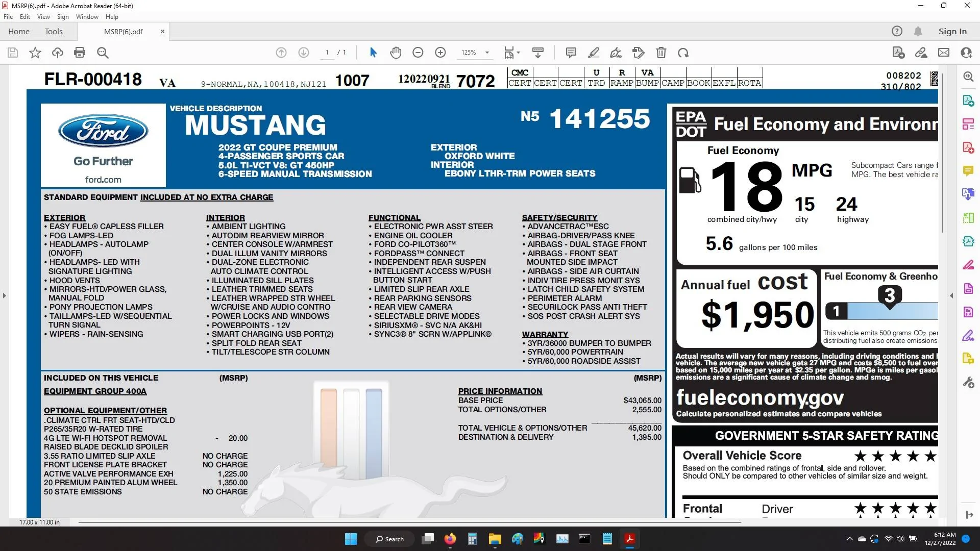Click the Save file icon
The width and height of the screenshot is (980, 551).
[x=13, y=53]
